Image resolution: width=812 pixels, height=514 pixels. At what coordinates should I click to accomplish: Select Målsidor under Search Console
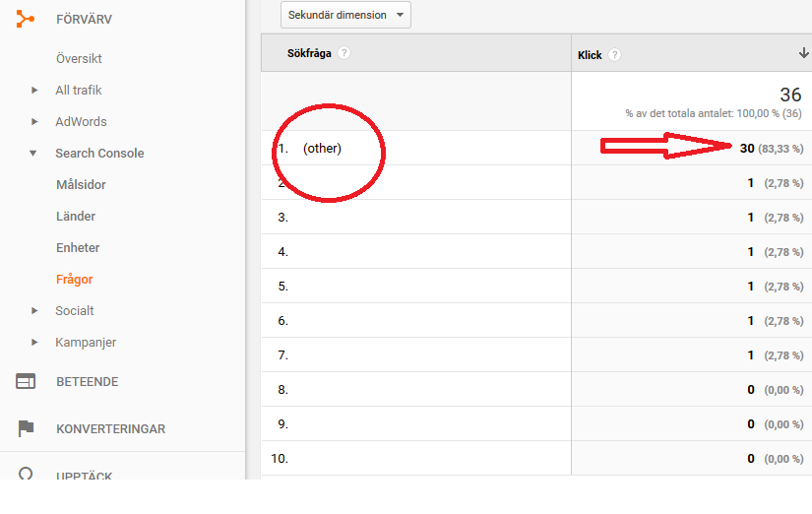click(x=81, y=184)
